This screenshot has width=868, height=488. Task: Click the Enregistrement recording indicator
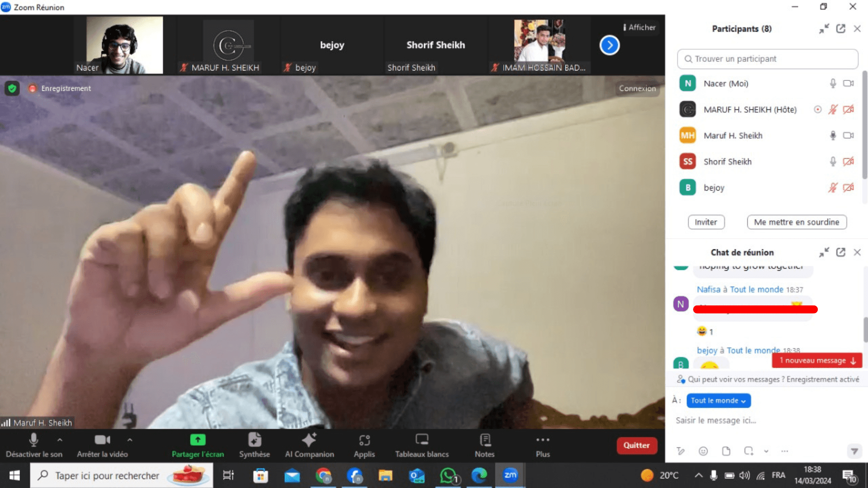click(60, 88)
